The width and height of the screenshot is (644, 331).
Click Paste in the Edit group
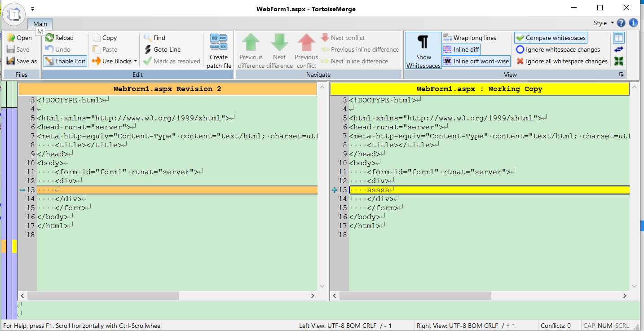coord(105,49)
